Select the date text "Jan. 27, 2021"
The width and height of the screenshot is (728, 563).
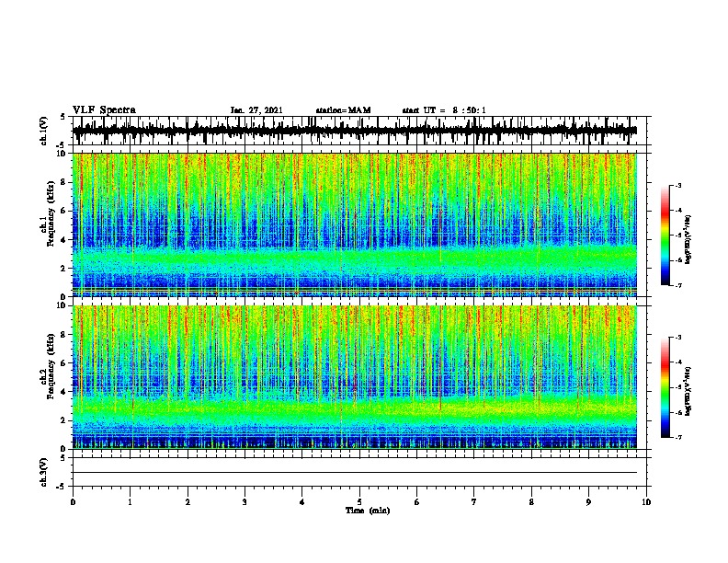click(x=256, y=110)
